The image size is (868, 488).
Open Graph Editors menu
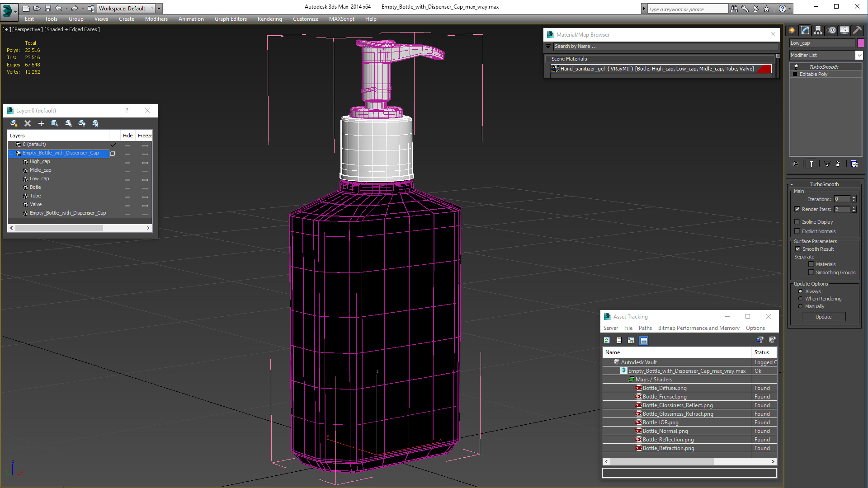click(231, 19)
